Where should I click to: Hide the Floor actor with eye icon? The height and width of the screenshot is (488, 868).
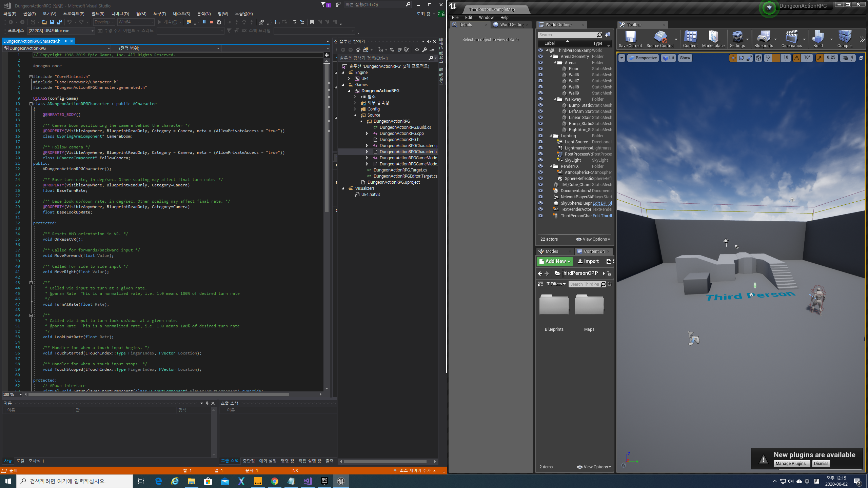tap(540, 69)
